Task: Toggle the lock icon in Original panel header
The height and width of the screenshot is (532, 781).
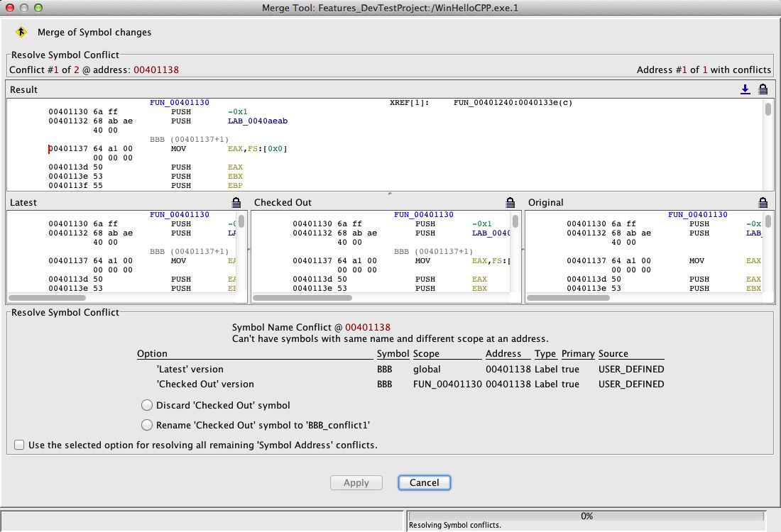Action: (x=763, y=202)
